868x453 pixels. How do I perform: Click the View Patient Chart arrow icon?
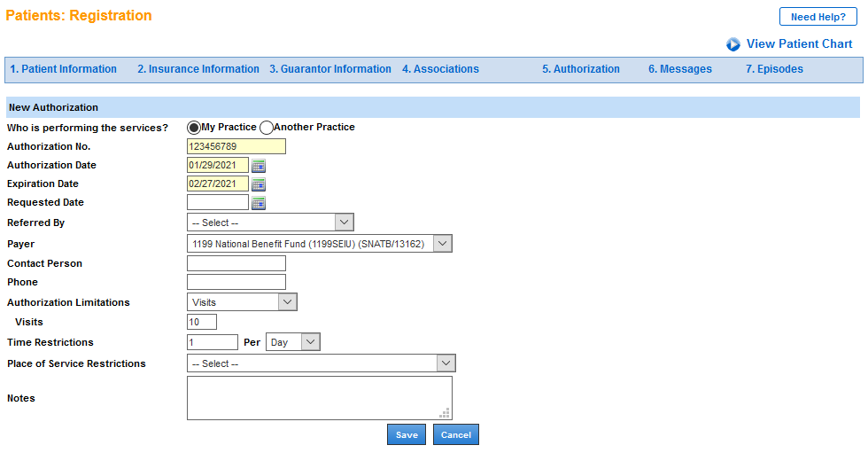tap(733, 44)
